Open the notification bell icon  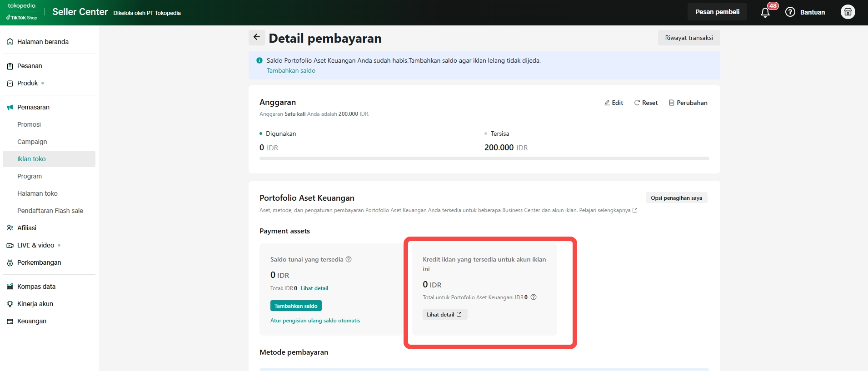coord(765,12)
